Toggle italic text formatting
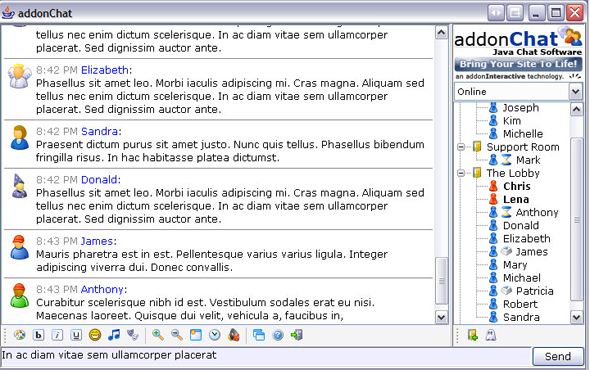This screenshot has height=370, width=590. 57,335
